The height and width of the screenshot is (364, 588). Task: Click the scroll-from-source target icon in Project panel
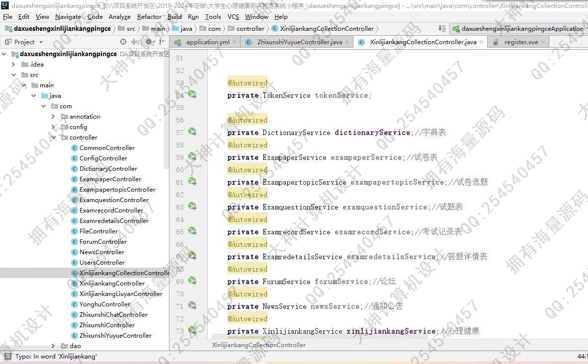pyautogui.click(x=123, y=42)
